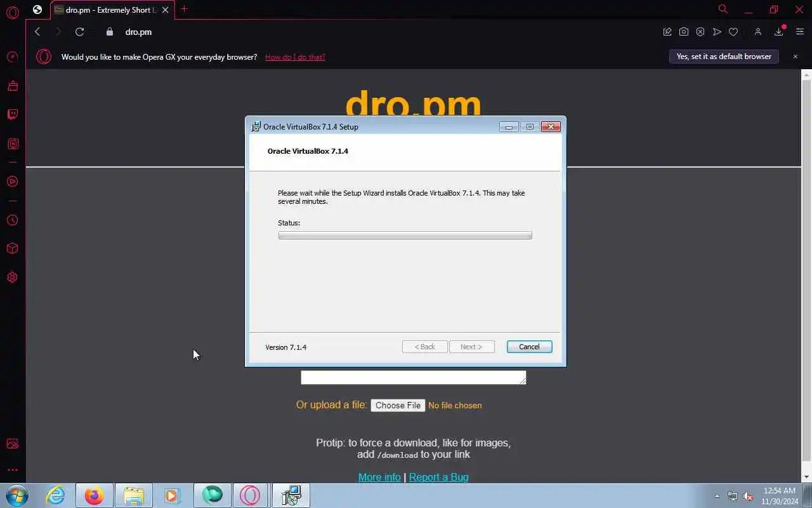
Task: Open the Opera GX menu logo
Action: (12, 11)
